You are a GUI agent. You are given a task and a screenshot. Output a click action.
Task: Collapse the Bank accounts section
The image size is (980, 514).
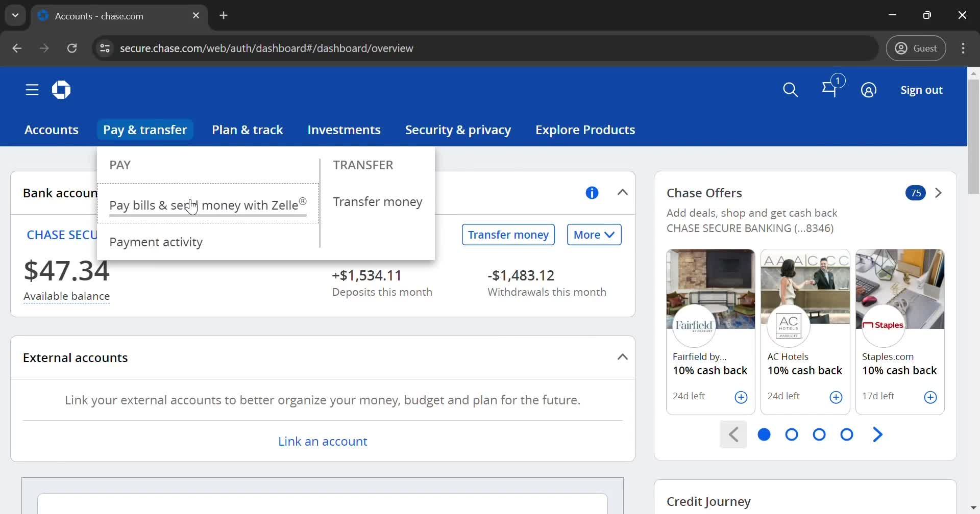tap(623, 192)
